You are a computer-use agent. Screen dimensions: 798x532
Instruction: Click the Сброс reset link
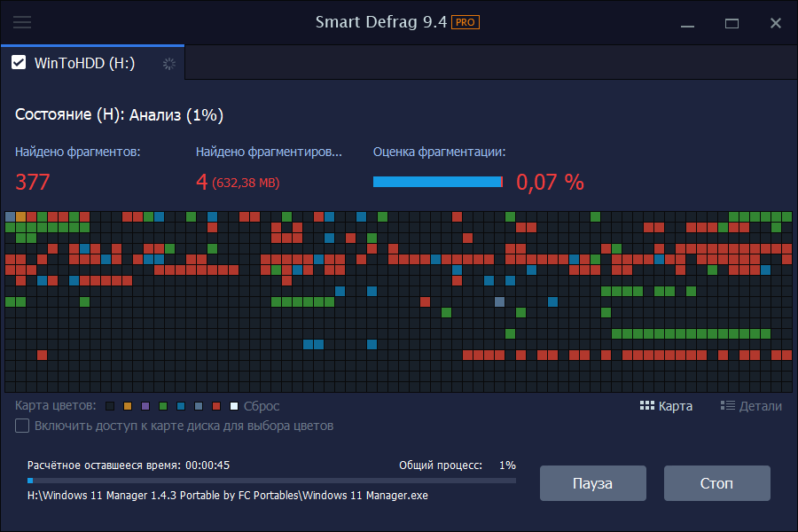pos(262,406)
